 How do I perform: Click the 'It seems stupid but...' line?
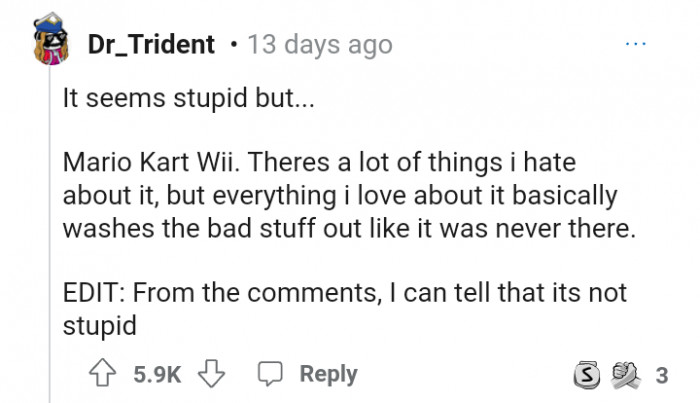[x=189, y=98]
